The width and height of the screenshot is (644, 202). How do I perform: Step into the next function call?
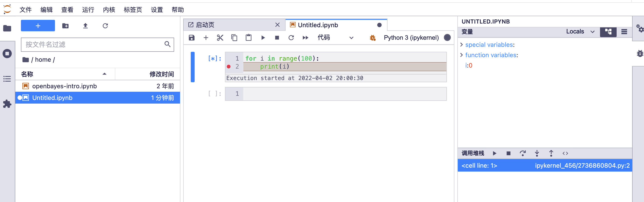tap(537, 153)
